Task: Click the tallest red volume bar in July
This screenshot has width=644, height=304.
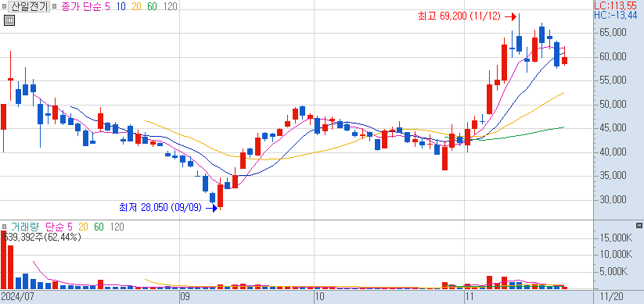Action: point(3,259)
